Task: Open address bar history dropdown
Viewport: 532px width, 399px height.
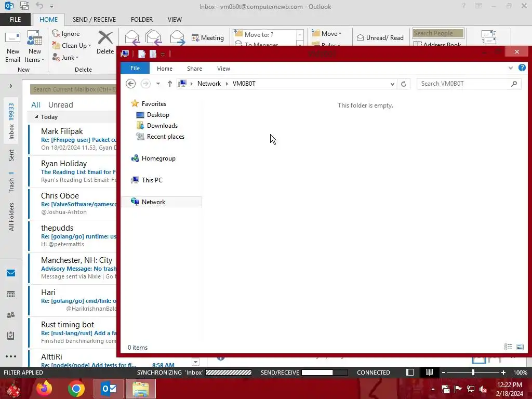Action: (392, 84)
